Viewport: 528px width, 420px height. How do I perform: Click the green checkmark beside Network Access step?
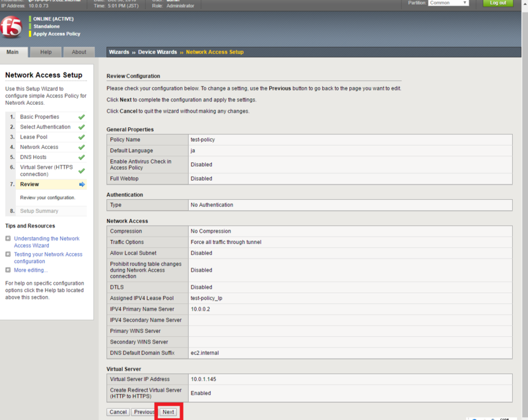tap(81, 147)
